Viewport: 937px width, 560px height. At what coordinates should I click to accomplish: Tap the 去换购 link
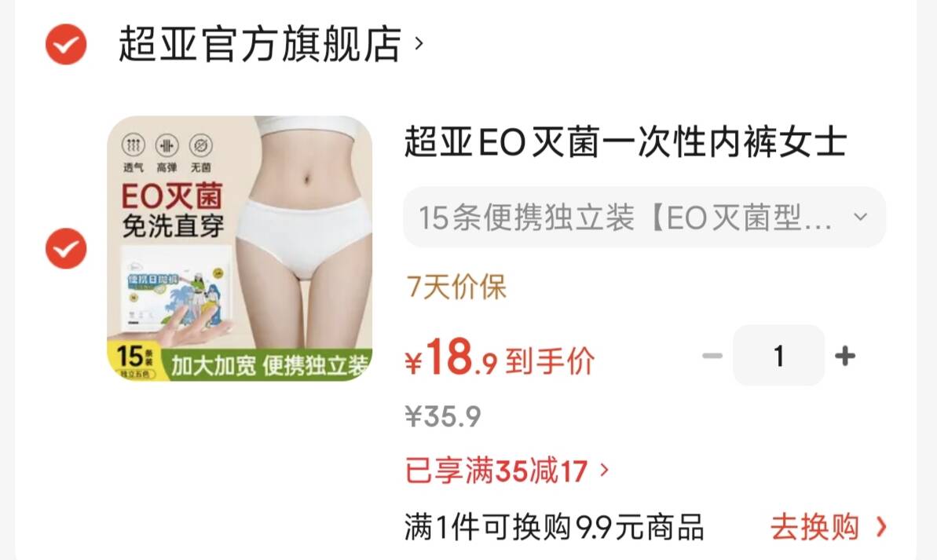coord(814,527)
